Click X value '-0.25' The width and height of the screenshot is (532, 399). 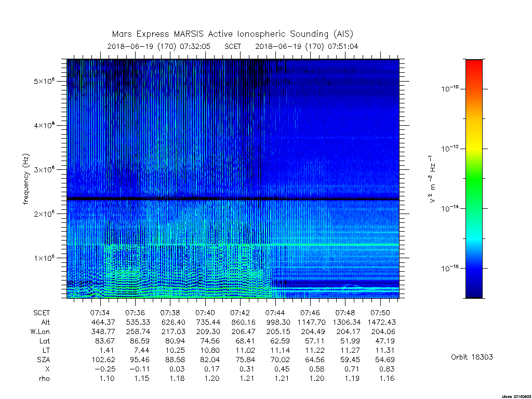coord(105,369)
